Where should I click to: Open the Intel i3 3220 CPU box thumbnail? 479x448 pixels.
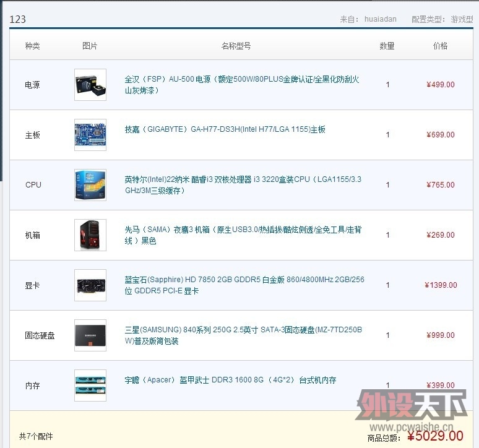90,185
